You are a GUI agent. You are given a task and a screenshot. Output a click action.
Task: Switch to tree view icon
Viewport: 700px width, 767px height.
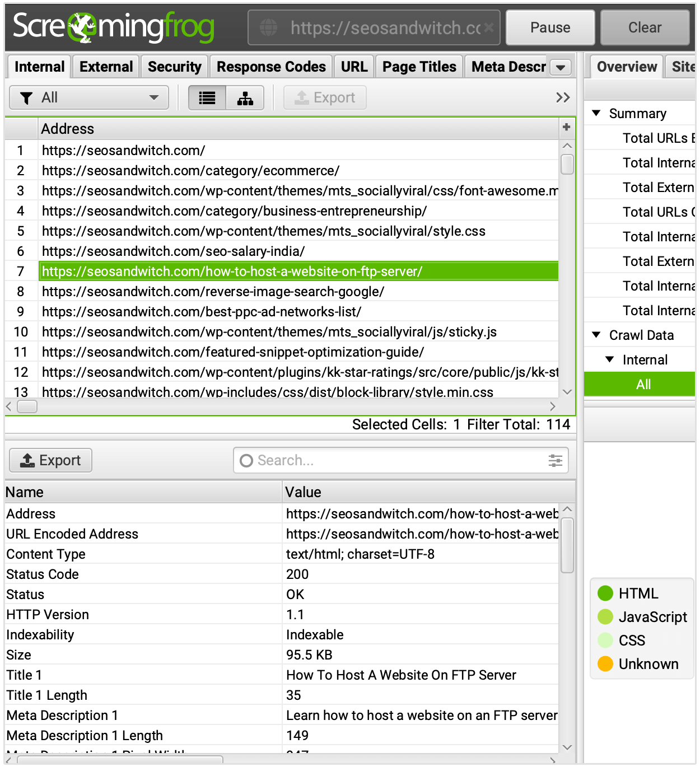click(245, 98)
